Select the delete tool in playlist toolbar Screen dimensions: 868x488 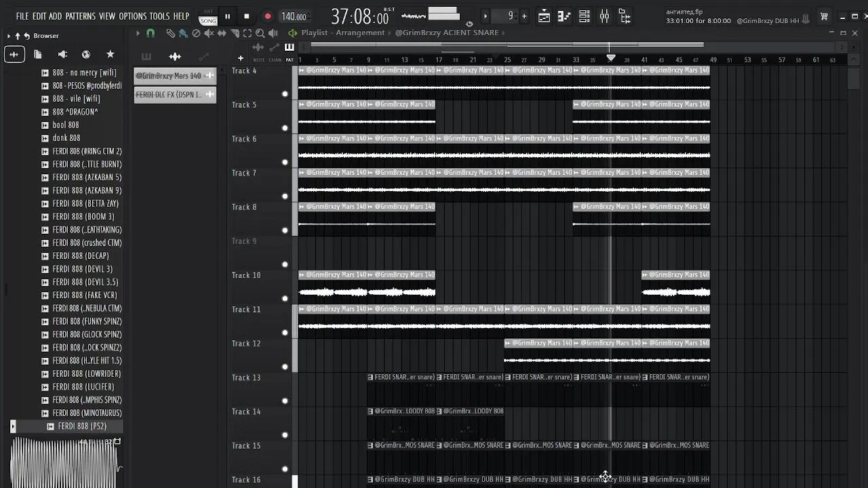coord(196,33)
